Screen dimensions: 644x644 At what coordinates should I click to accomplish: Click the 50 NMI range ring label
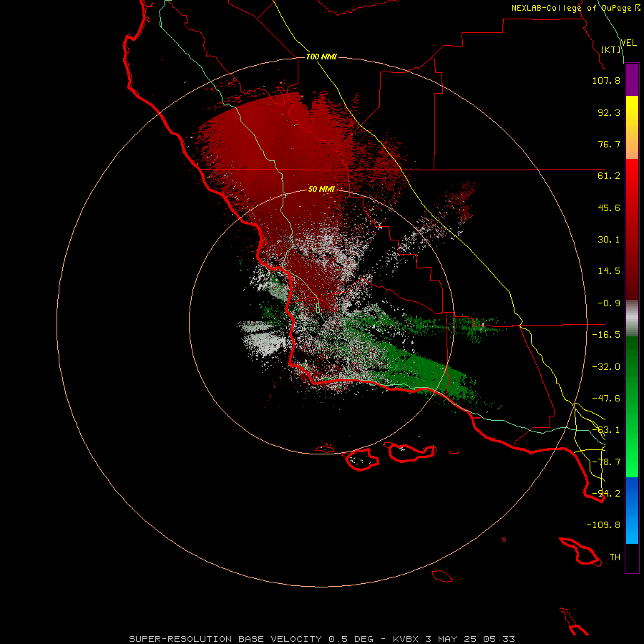[x=321, y=189]
